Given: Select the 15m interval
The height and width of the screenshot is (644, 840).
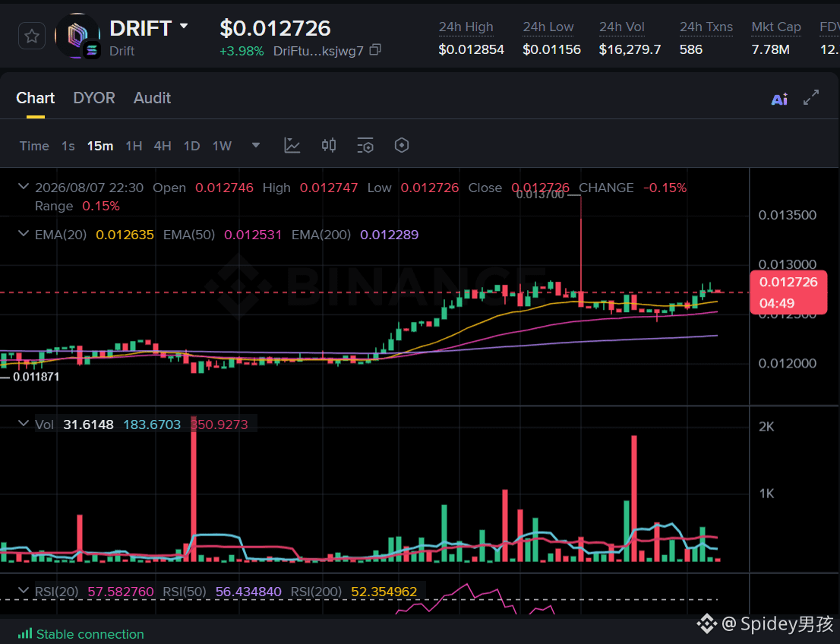Looking at the screenshot, I should [x=100, y=146].
